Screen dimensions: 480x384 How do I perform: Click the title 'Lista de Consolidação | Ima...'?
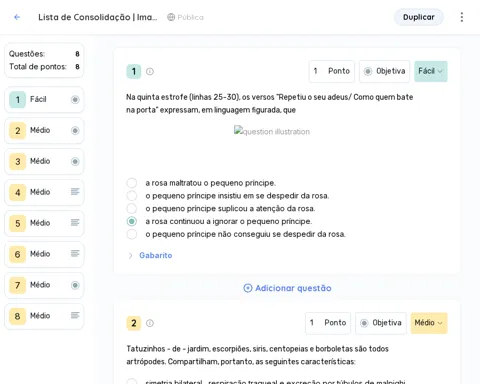[x=97, y=17]
